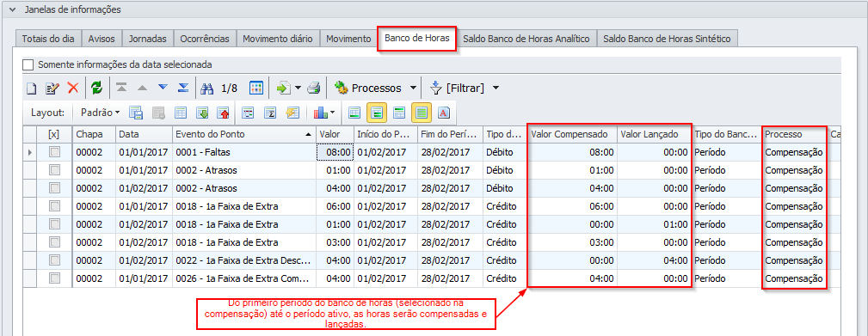Click the export layout red arrow icon
868x336 pixels.
223,113
